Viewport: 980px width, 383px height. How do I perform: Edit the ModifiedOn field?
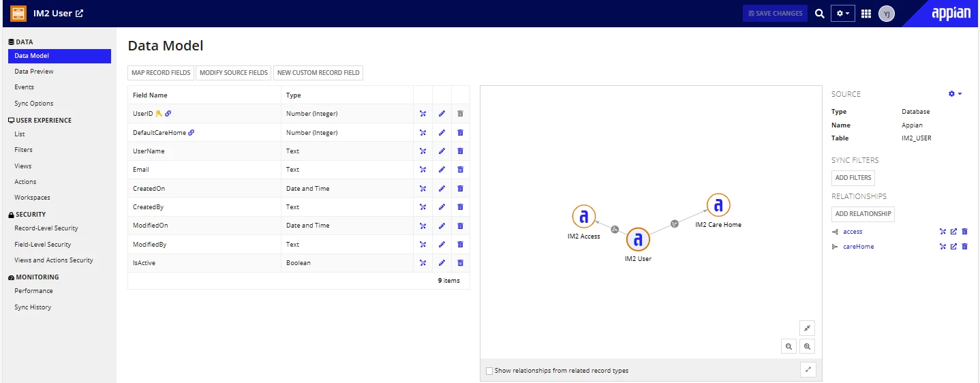coord(442,226)
